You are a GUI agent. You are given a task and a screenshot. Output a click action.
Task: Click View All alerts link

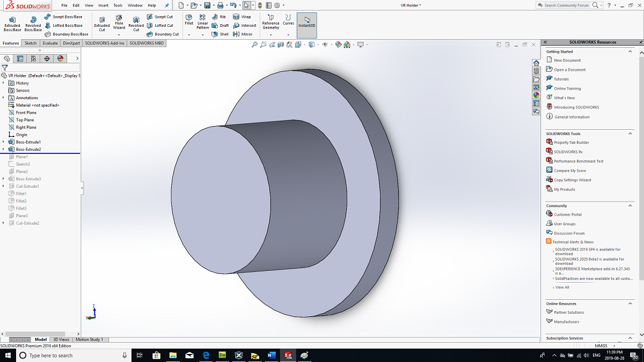tap(562, 287)
